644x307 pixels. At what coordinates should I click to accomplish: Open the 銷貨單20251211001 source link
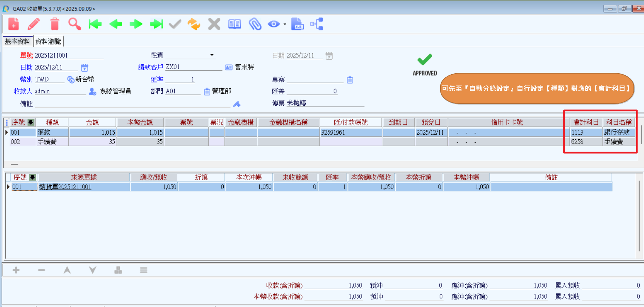click(65, 187)
